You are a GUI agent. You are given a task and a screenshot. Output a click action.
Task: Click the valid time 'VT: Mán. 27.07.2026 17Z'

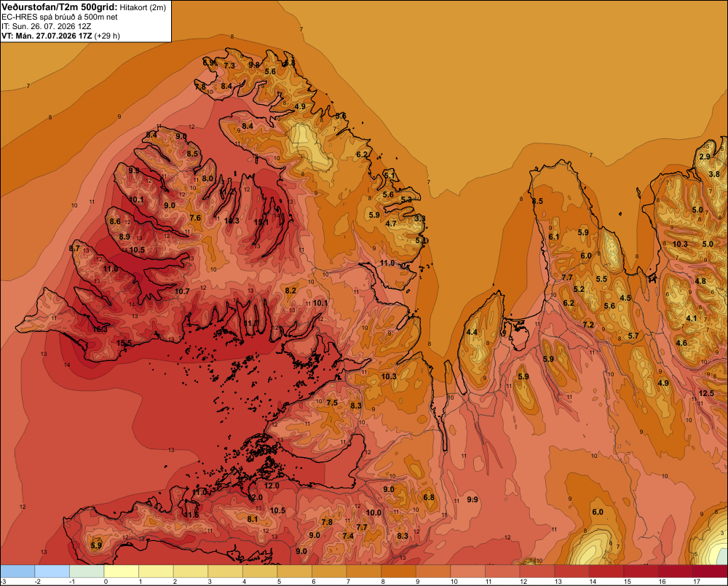click(47, 36)
